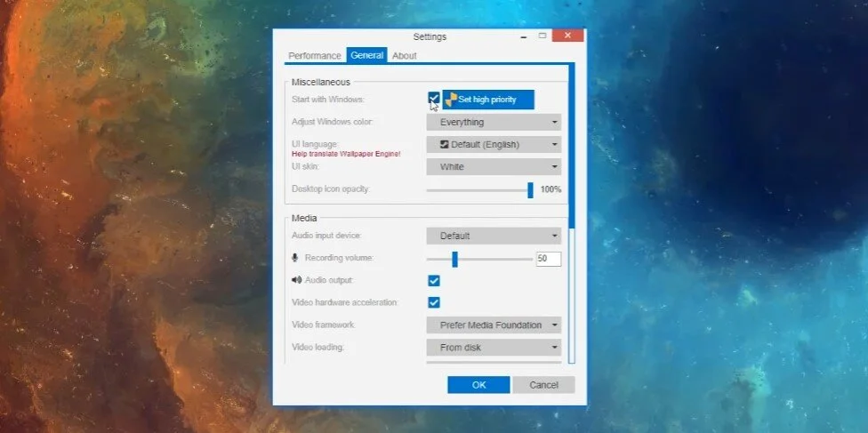This screenshot has height=433, width=868.
Task: Follow the Help translate Wallpaper Engine link
Action: click(x=346, y=154)
